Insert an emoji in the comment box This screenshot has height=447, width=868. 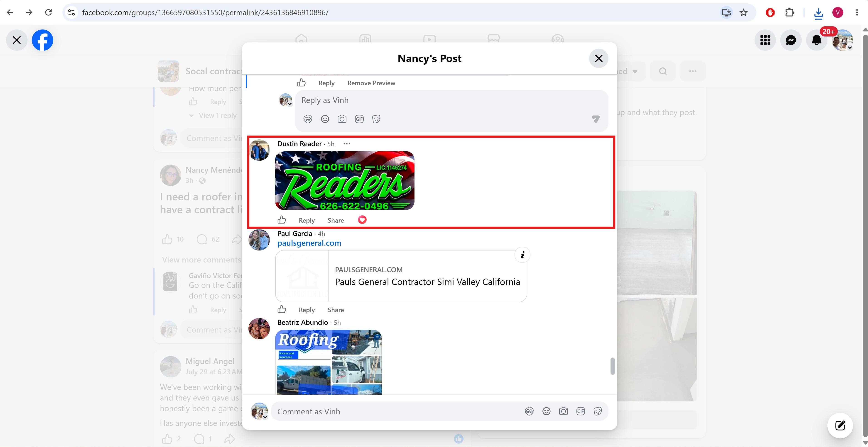(546, 411)
